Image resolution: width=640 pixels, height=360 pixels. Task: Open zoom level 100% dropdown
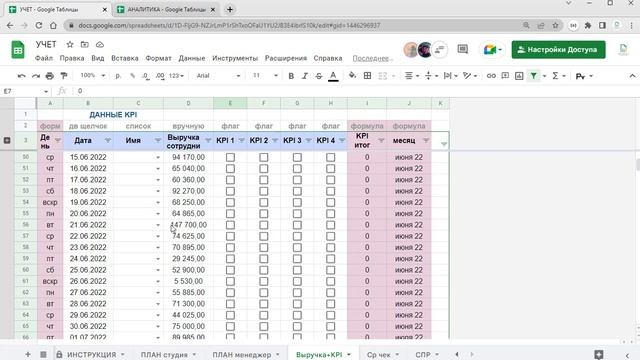(x=92, y=76)
